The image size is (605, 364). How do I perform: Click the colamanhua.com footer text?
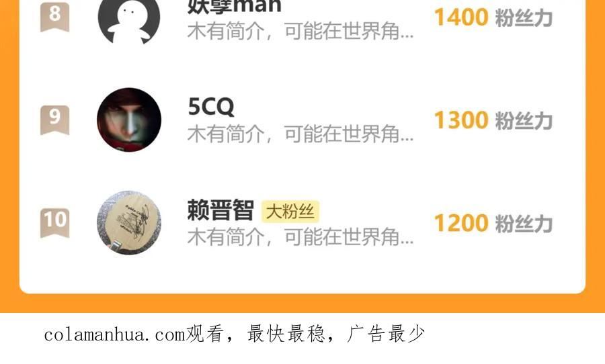click(234, 334)
